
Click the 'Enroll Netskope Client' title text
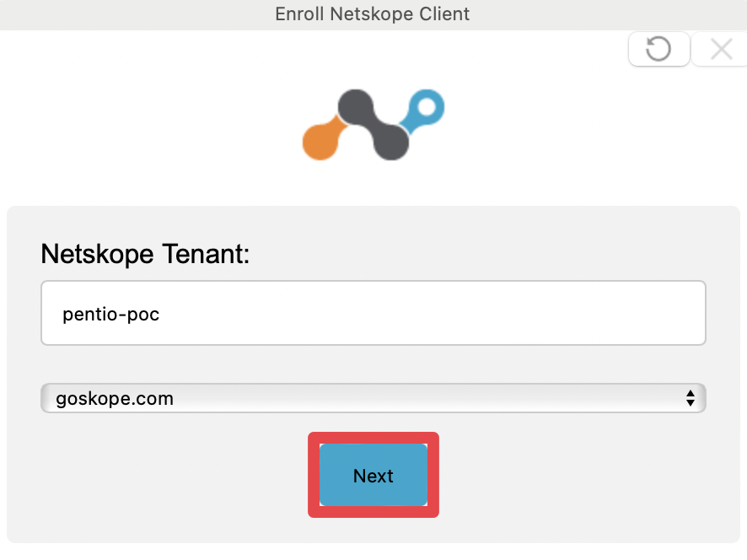click(x=373, y=13)
